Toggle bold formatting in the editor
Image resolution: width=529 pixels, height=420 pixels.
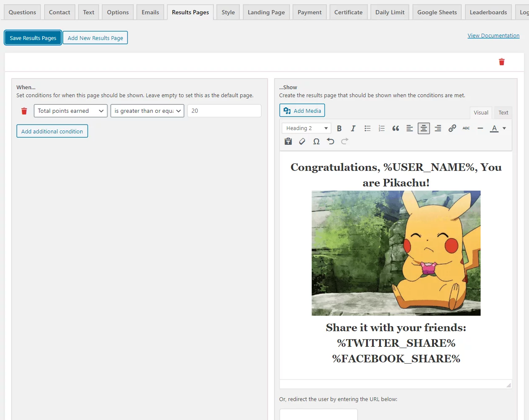click(x=339, y=128)
